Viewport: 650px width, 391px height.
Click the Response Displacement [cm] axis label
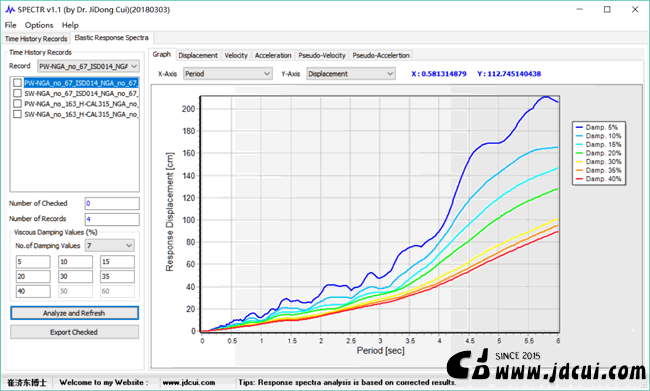point(170,212)
